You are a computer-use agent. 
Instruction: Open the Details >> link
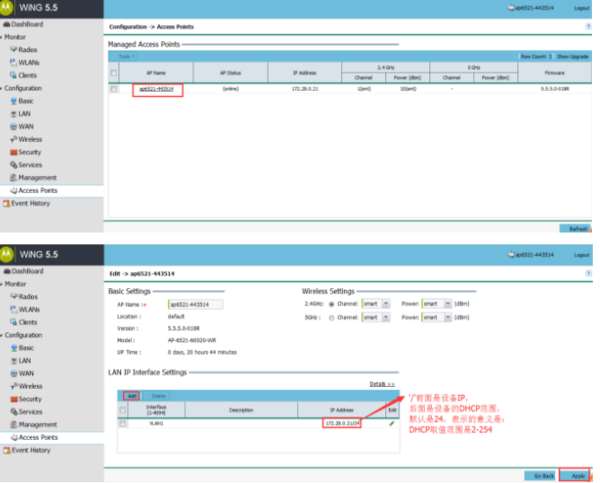(x=382, y=384)
